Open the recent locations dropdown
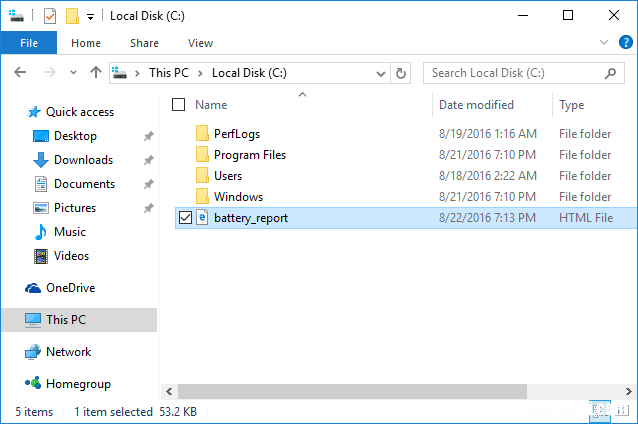The height and width of the screenshot is (424, 638). coord(73,73)
